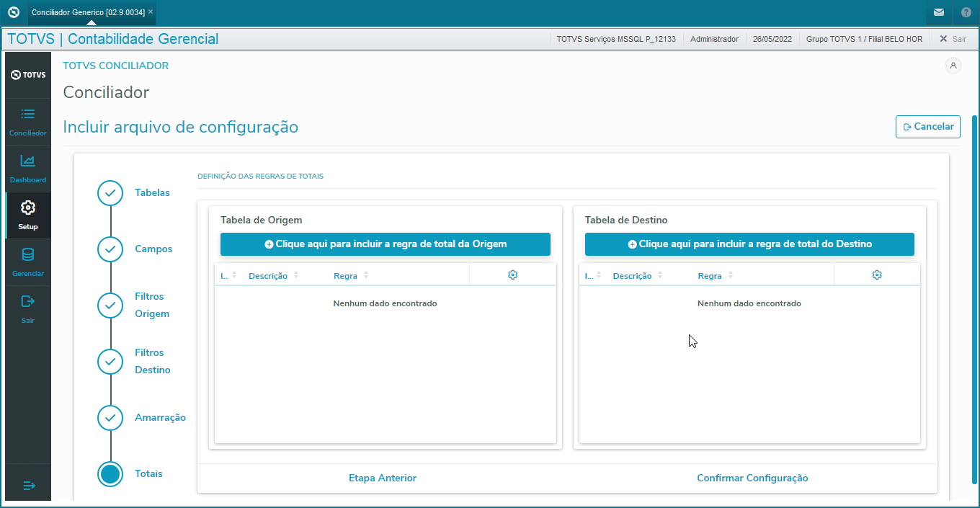Image resolution: width=980 pixels, height=508 pixels.
Task: Click Tabela de Origem heading
Action: [x=262, y=220]
